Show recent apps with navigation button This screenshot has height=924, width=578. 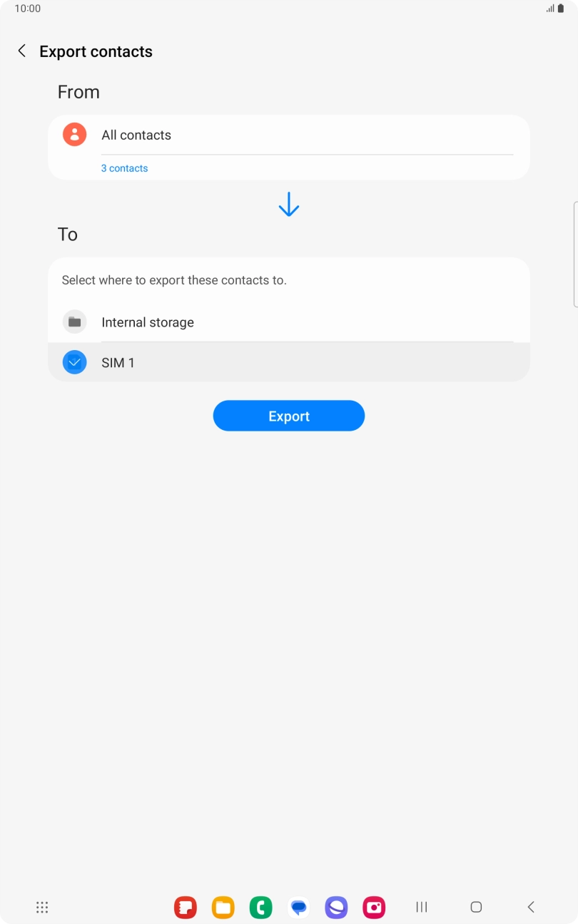(422, 907)
